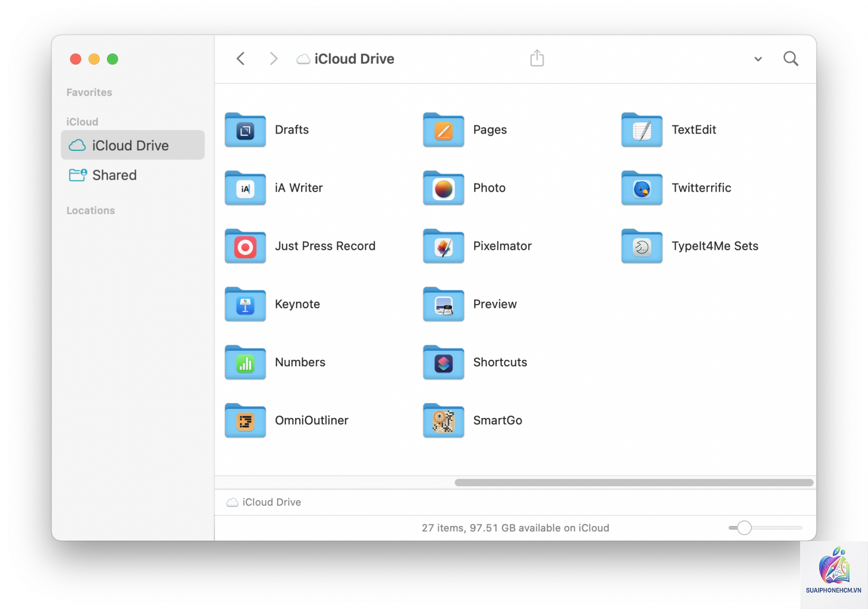Open the TypeIt4Me Sets folder icon
Image resolution: width=868 pixels, height=609 pixels.
coord(642,246)
